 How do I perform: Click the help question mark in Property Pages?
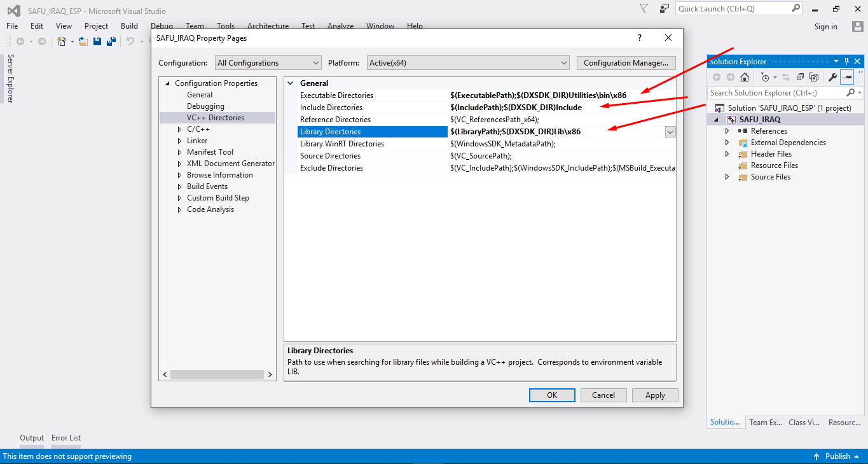640,38
